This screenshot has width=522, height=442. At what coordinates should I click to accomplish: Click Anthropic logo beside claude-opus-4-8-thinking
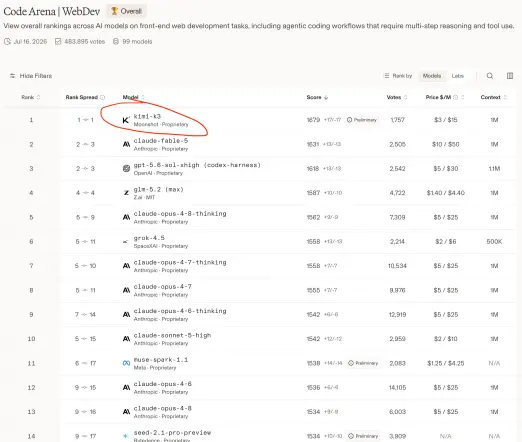click(x=126, y=217)
